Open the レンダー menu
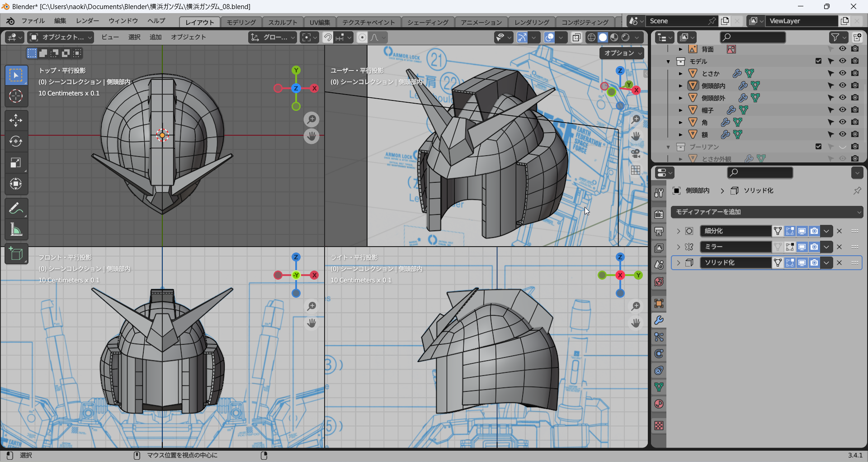The width and height of the screenshot is (868, 462). coord(87,21)
